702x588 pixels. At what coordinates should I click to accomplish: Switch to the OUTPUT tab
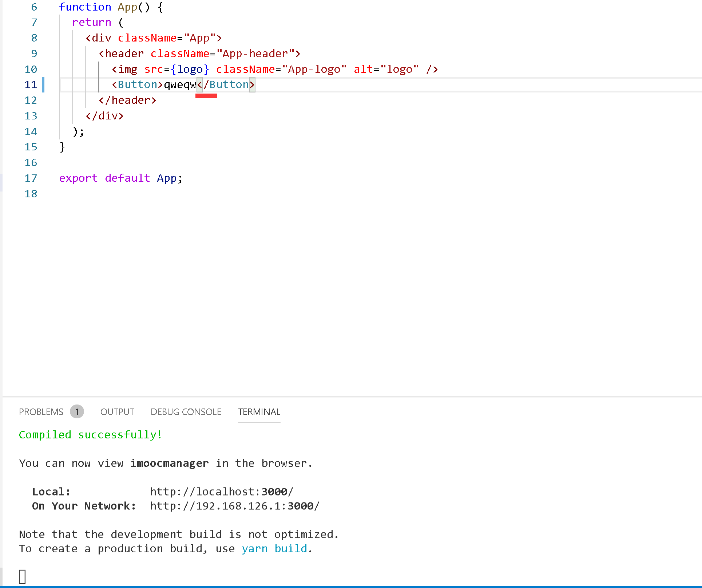[117, 412]
